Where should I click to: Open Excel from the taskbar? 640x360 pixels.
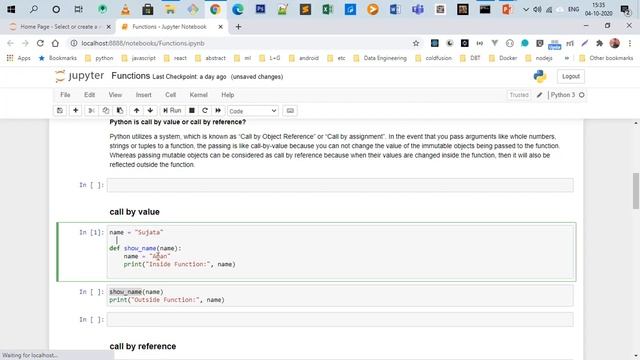[x=327, y=9]
